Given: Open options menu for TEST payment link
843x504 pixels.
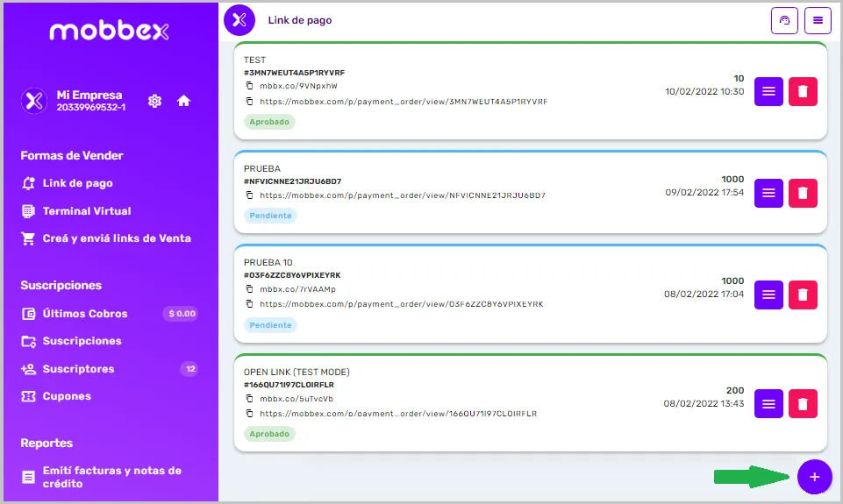Looking at the screenshot, I should [768, 91].
